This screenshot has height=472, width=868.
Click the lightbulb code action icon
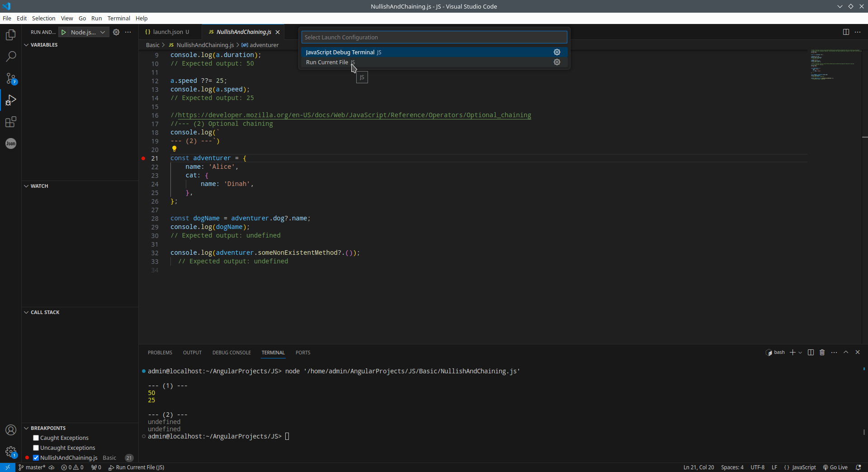pos(174,149)
